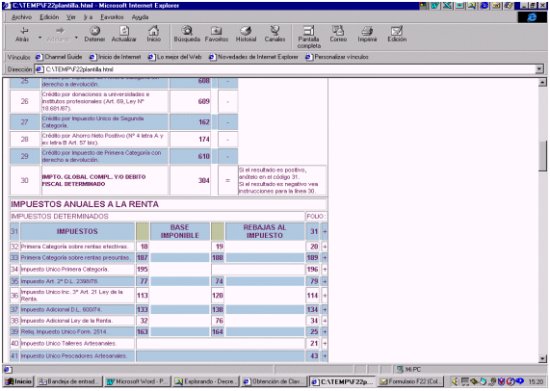Screen dimensions: 550x391
Task: Refresh page with the Actualizar icon
Action: coord(124,31)
